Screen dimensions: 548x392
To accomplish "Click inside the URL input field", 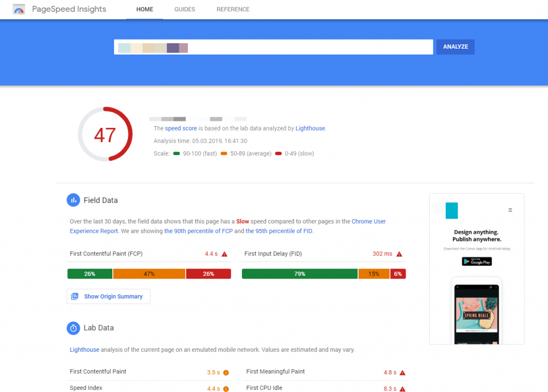I will pos(273,47).
